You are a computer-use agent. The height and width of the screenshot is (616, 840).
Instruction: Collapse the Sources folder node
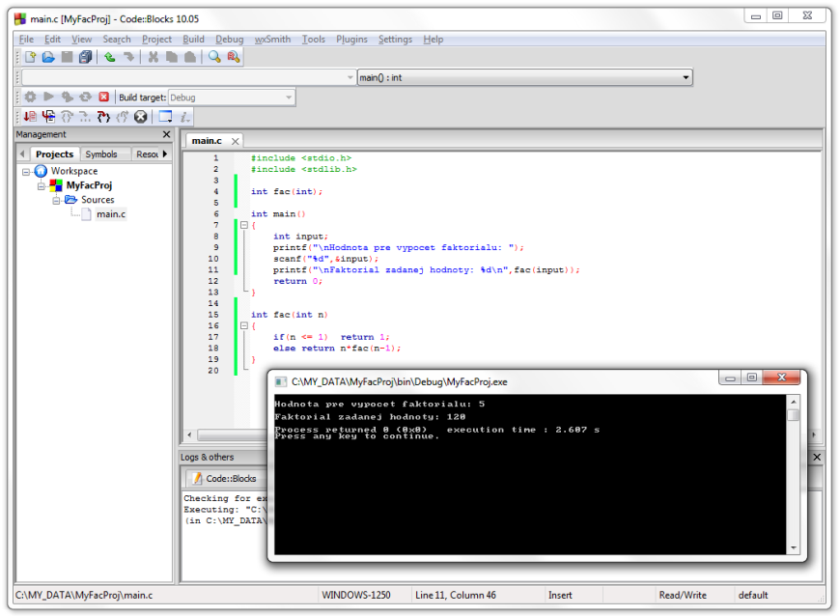[x=56, y=201]
